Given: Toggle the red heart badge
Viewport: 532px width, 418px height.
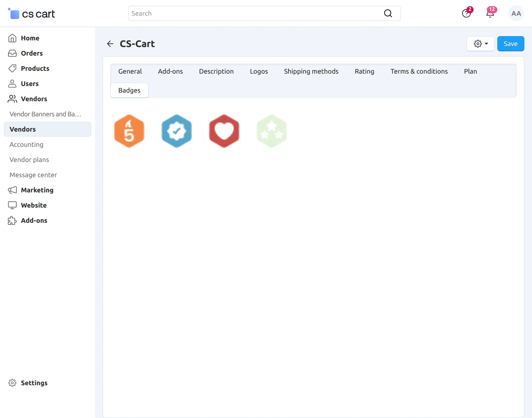Looking at the screenshot, I should [224, 131].
